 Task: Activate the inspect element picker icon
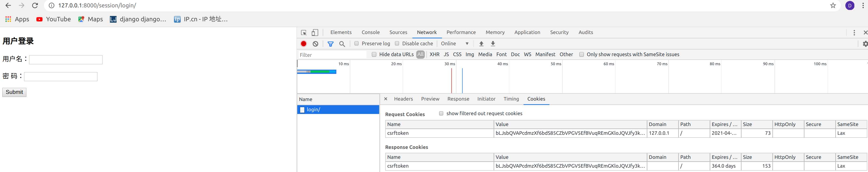[x=304, y=33]
